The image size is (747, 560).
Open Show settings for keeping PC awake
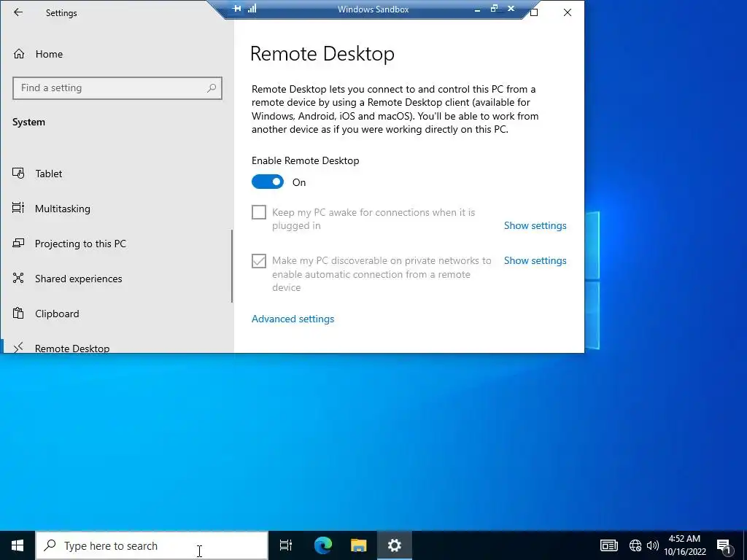[x=535, y=226]
